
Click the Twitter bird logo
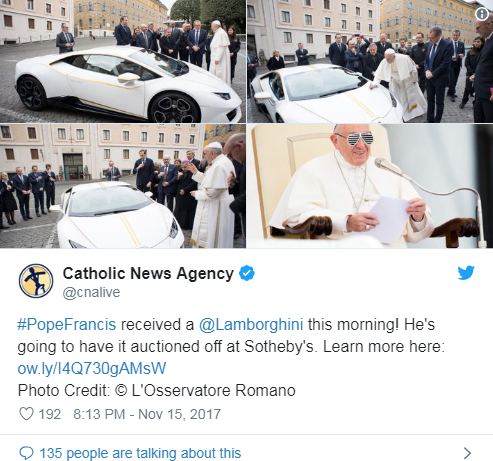pyautogui.click(x=466, y=273)
